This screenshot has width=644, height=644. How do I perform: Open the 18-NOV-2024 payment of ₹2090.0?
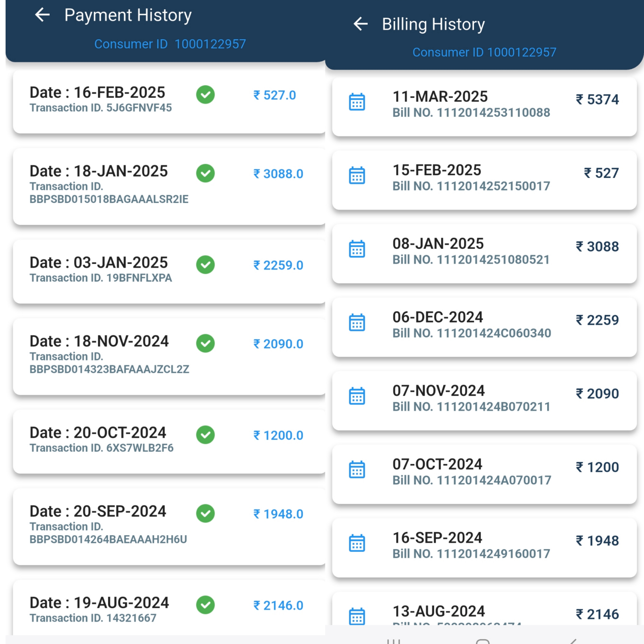[x=169, y=356]
